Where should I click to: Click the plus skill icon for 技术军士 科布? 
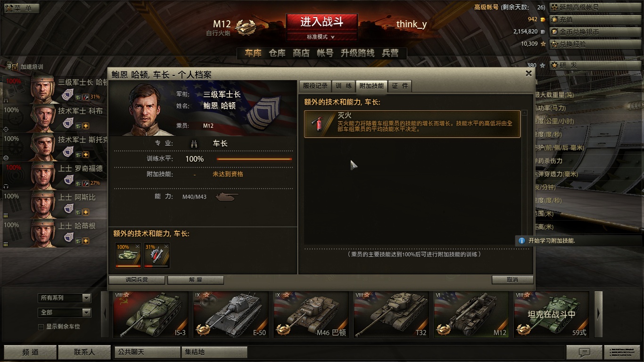point(86,126)
